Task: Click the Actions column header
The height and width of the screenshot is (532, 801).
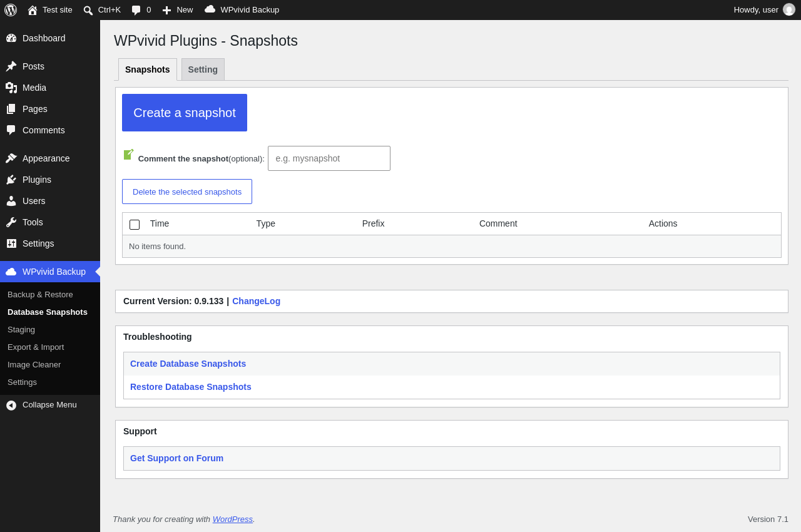Action: coord(663,223)
